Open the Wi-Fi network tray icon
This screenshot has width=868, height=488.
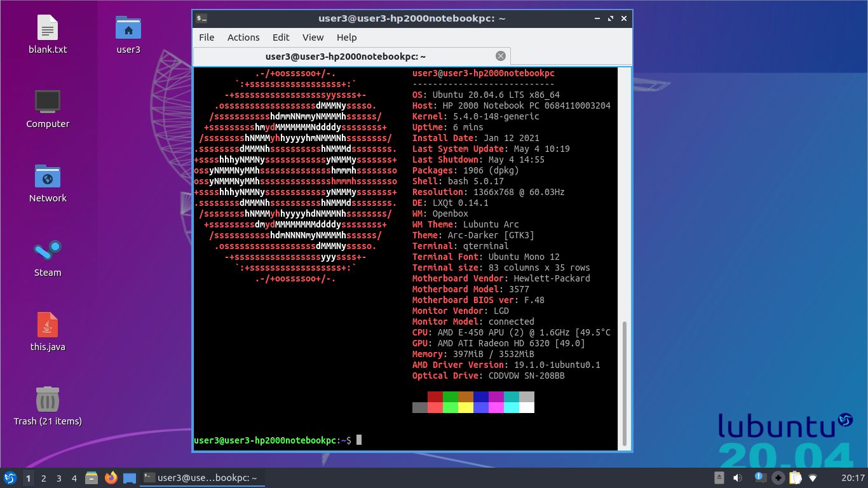[x=813, y=478]
